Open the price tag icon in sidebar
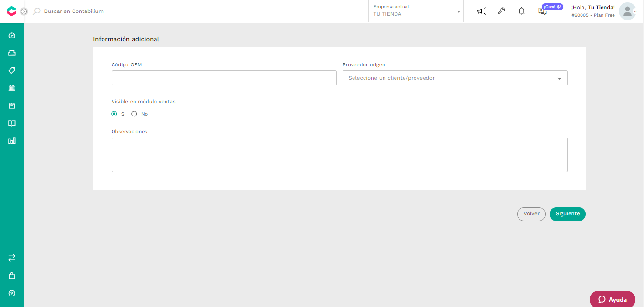The height and width of the screenshot is (307, 644). point(12,70)
